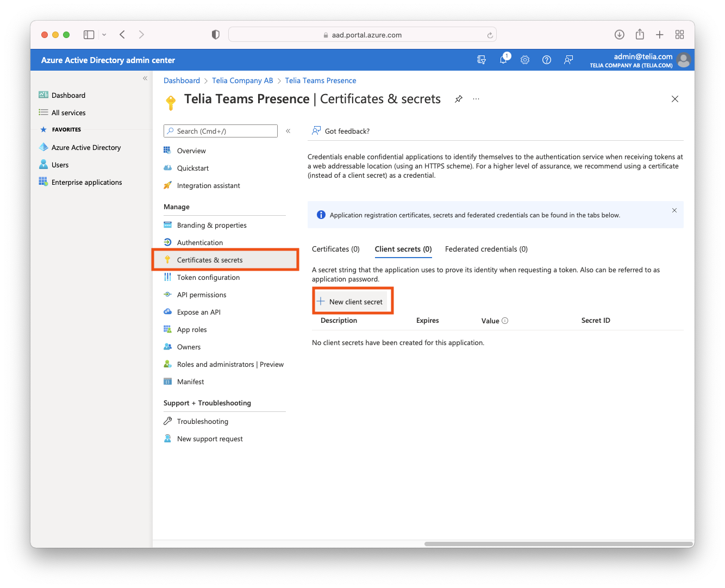Show Safari downloads

coord(620,35)
